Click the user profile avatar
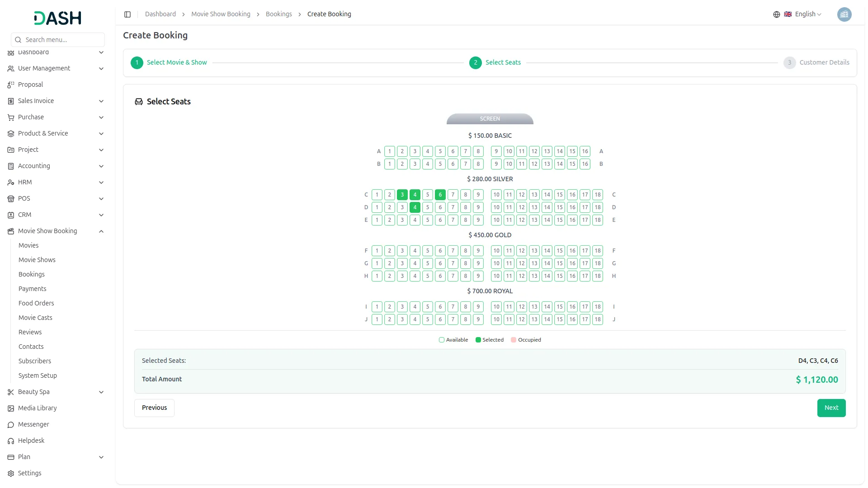The image size is (868, 488). [844, 14]
